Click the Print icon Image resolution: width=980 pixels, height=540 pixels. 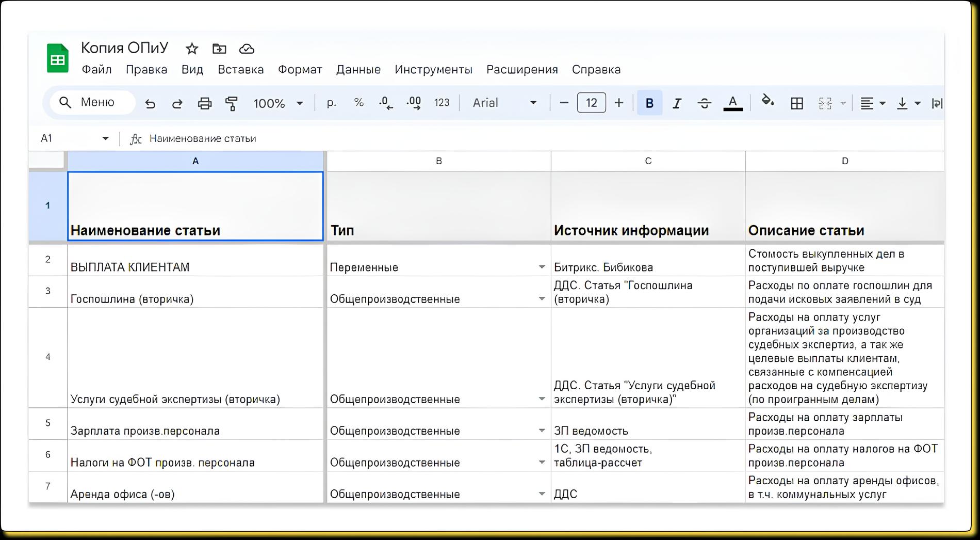[x=205, y=103]
